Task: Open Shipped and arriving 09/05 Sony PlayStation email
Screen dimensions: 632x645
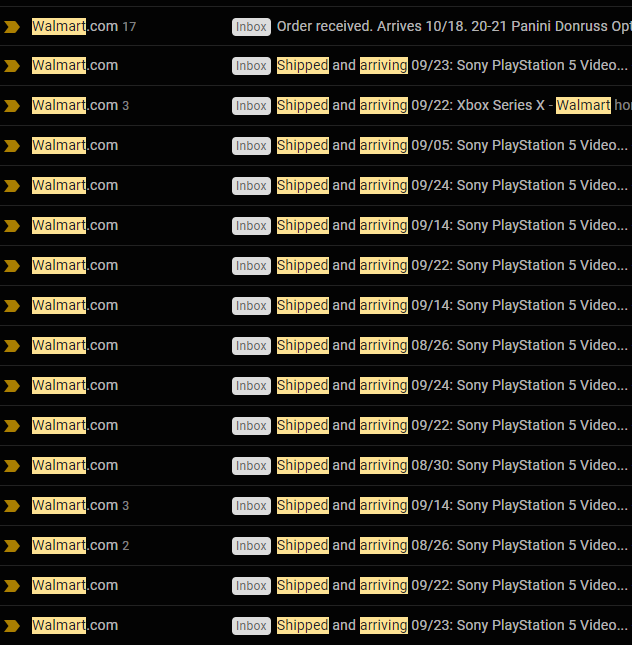Action: tap(452, 145)
